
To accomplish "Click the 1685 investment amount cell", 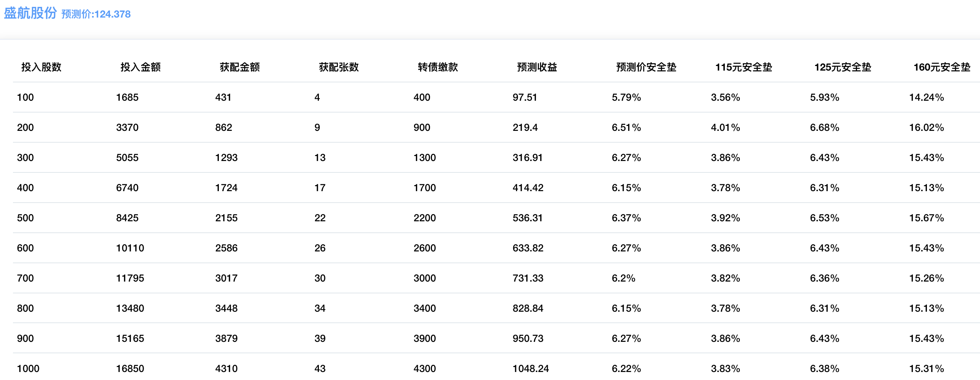I will point(127,97).
